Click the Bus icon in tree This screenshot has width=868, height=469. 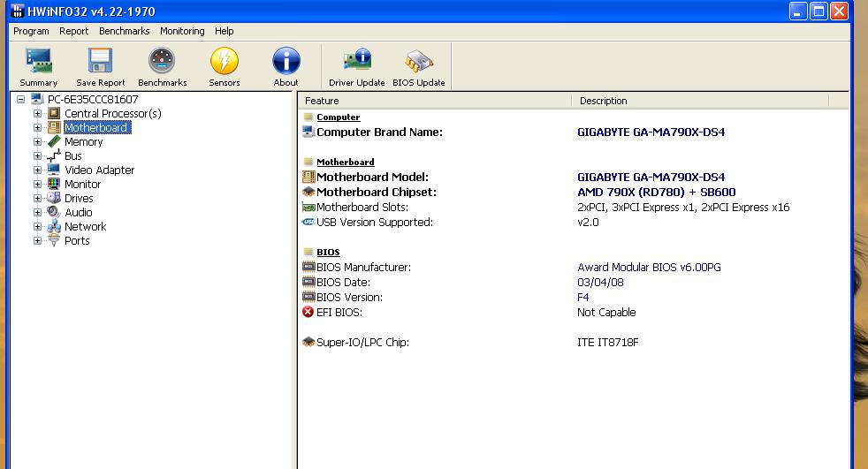coord(54,156)
